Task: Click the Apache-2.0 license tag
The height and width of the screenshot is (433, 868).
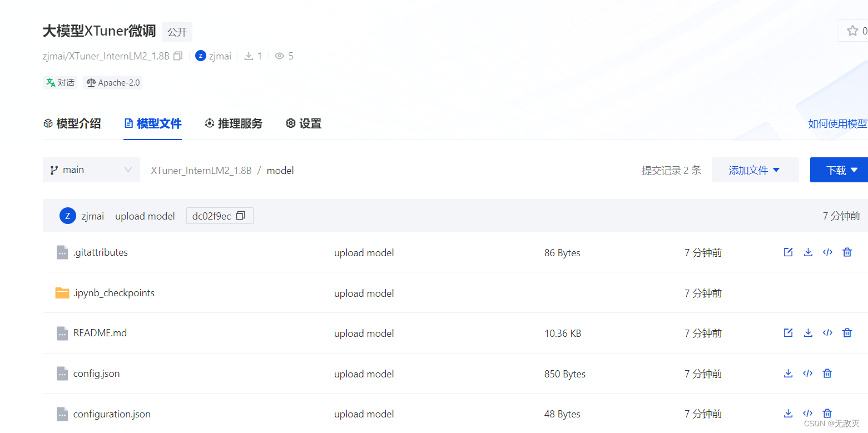Action: pyautogui.click(x=113, y=82)
